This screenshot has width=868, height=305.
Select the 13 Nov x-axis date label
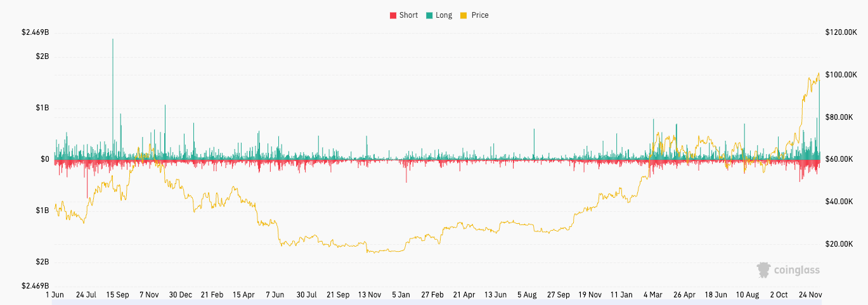click(370, 295)
